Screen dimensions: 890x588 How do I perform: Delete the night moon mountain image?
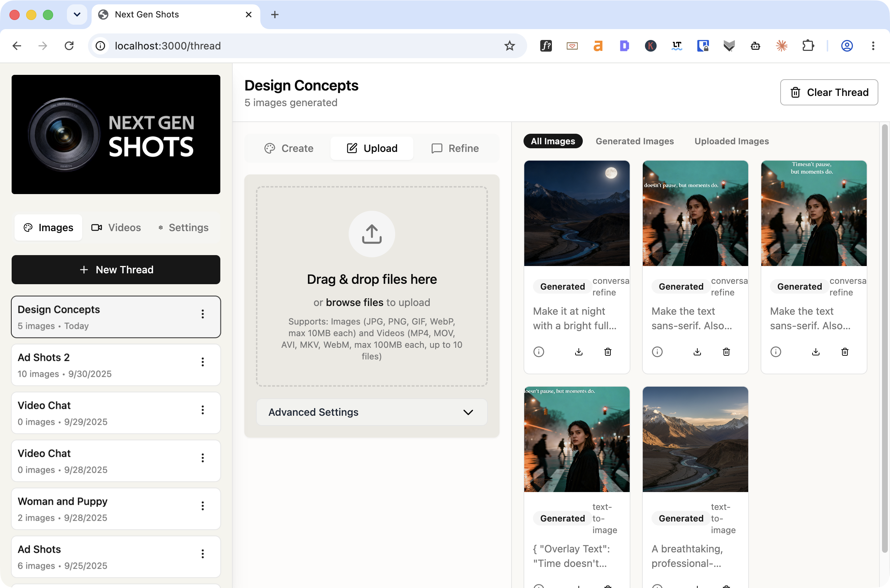click(x=608, y=352)
